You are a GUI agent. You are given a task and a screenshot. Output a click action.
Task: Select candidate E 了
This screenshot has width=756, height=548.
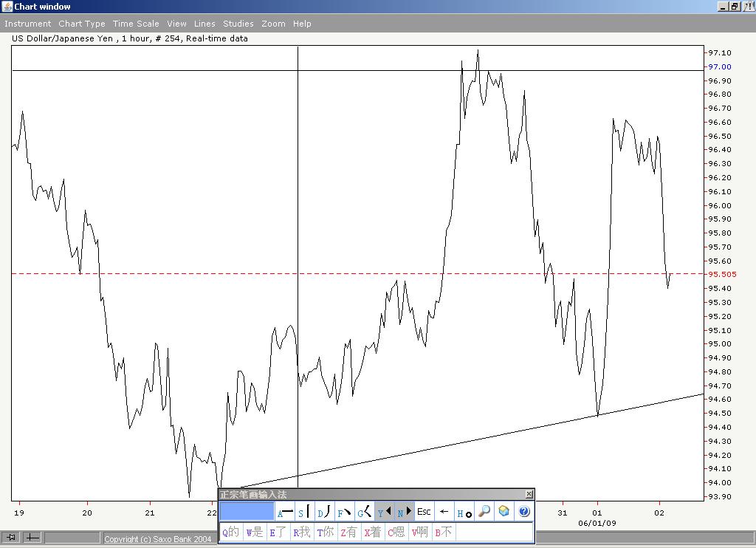[x=278, y=532]
